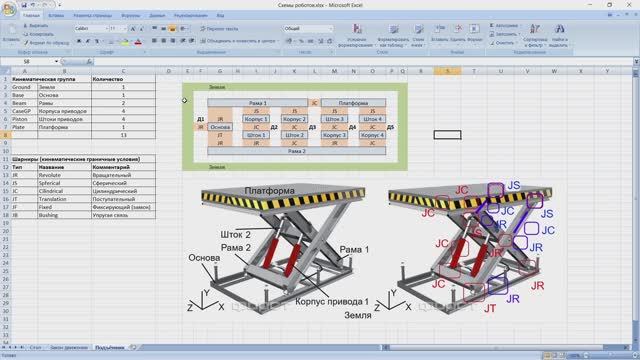Click the formula bar input field
Screen dimensions: 640x360
[x=363, y=62]
